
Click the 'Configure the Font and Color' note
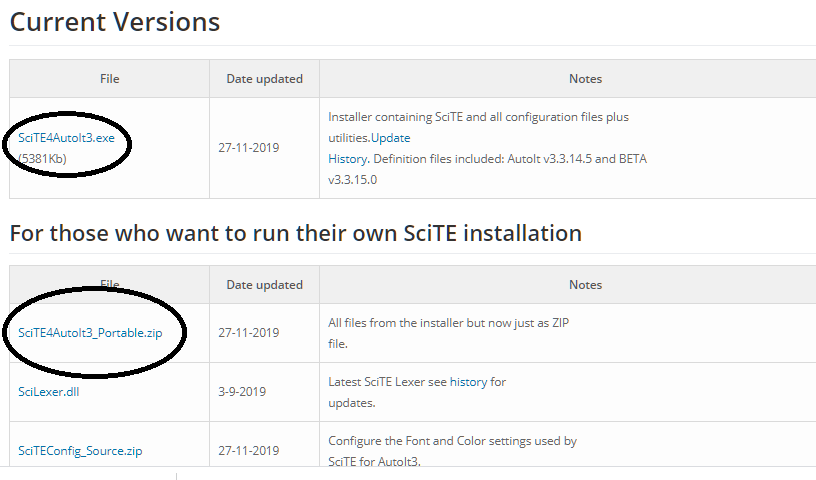(x=452, y=441)
